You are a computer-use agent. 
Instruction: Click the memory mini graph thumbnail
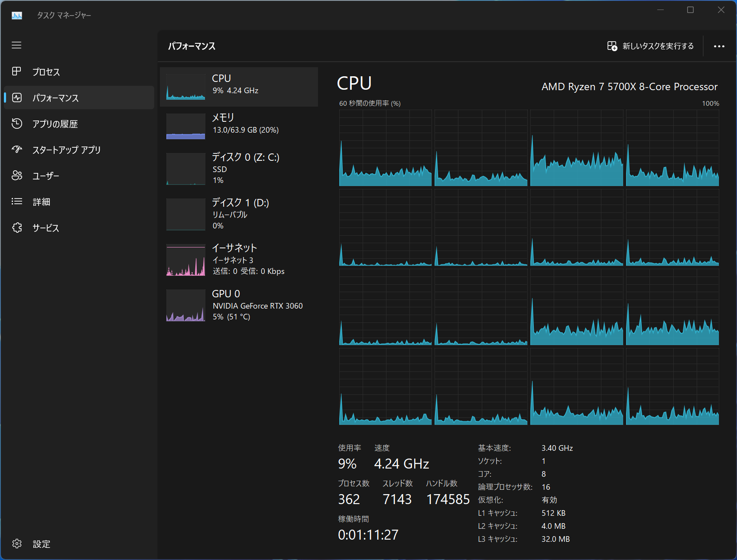coord(186,126)
